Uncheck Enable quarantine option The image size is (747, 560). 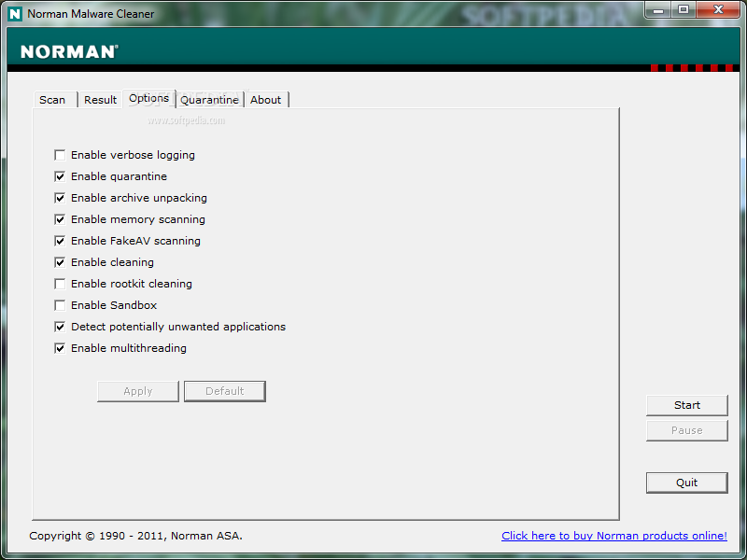[60, 176]
